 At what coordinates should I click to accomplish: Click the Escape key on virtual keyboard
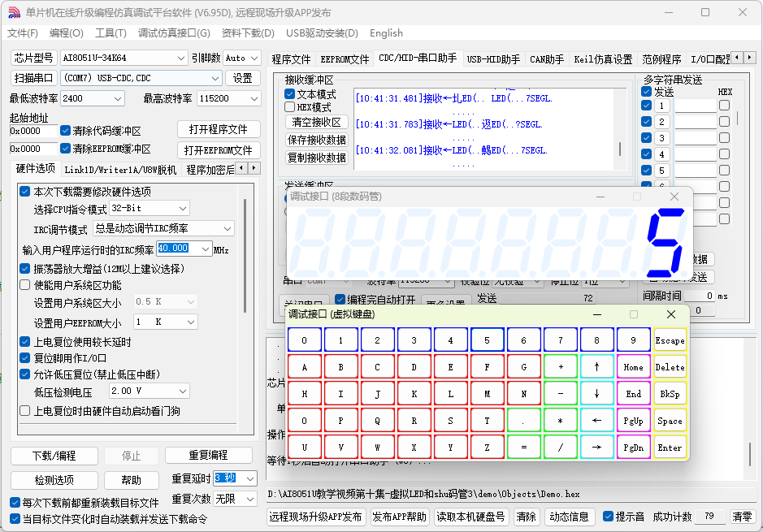(x=670, y=340)
